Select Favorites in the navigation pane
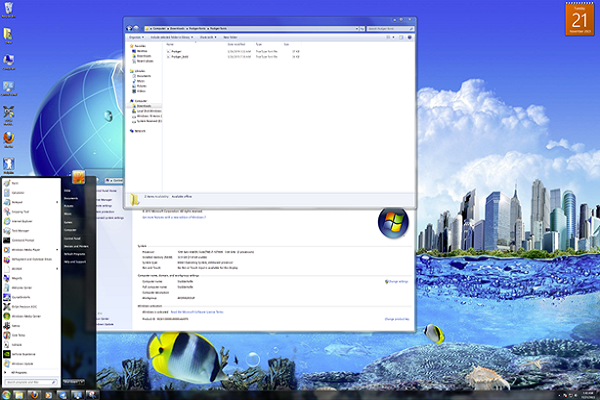 pos(140,46)
